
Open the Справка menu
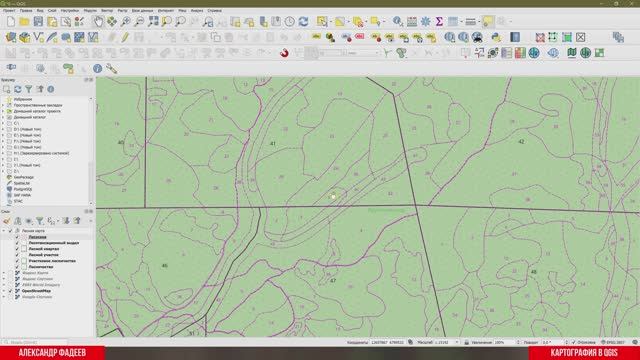214,11
